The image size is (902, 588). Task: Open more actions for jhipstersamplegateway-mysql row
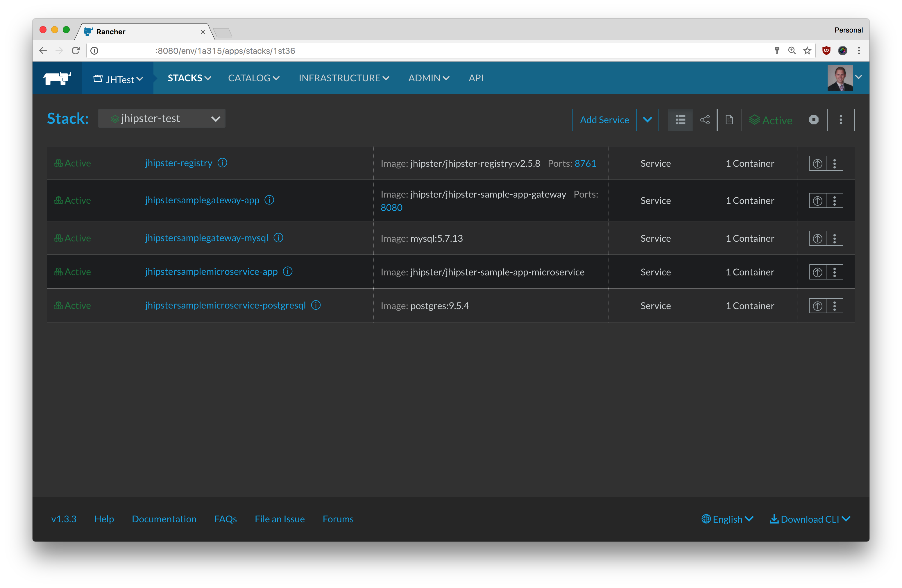[835, 239]
